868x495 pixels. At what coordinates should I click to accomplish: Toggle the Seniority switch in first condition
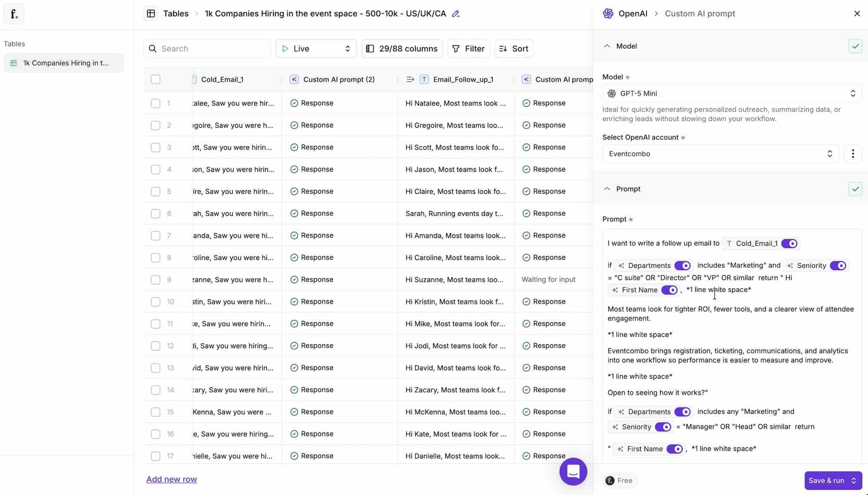[838, 266]
